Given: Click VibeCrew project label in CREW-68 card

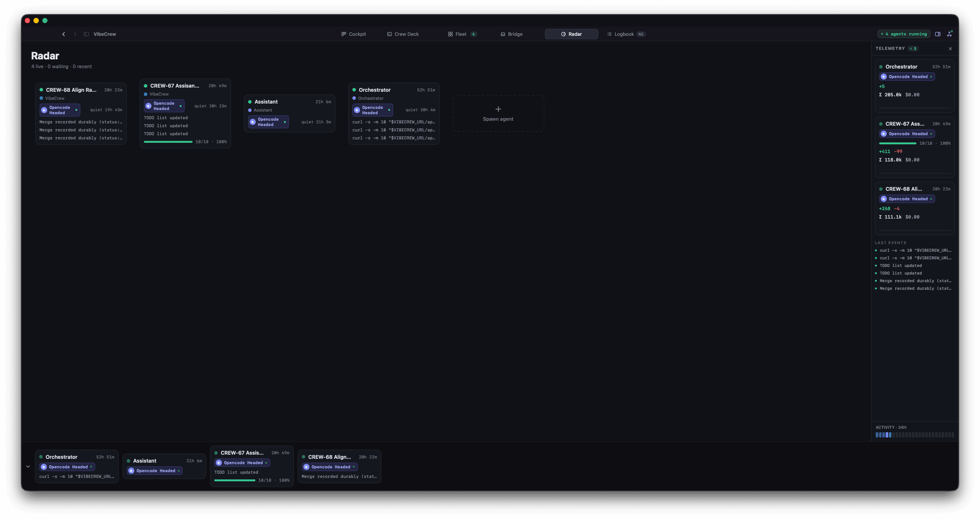Looking at the screenshot, I should click(x=55, y=99).
